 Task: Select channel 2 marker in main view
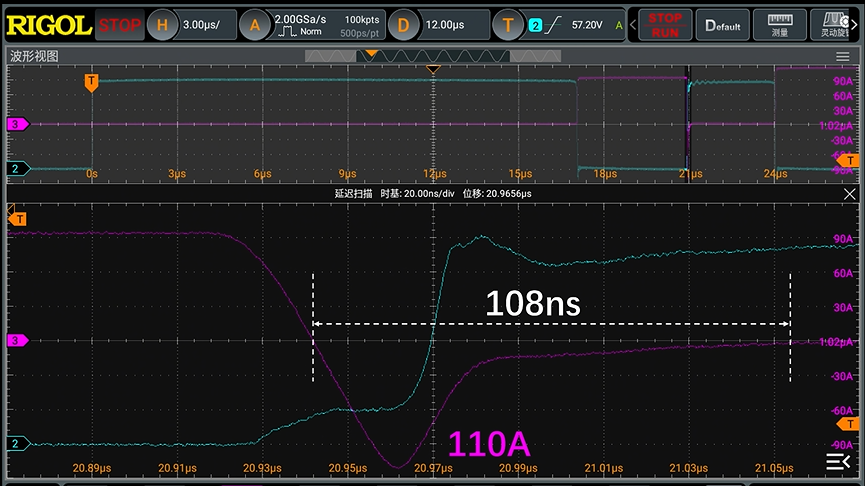click(18, 168)
